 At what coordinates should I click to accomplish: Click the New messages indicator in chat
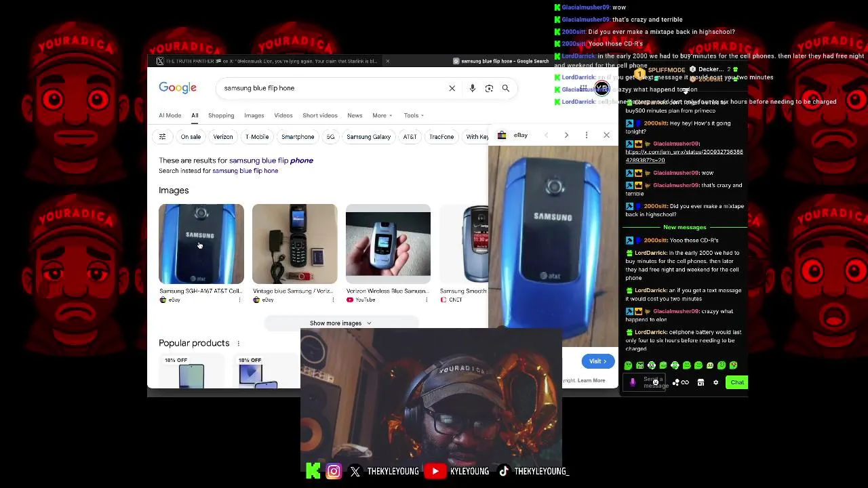tap(685, 228)
